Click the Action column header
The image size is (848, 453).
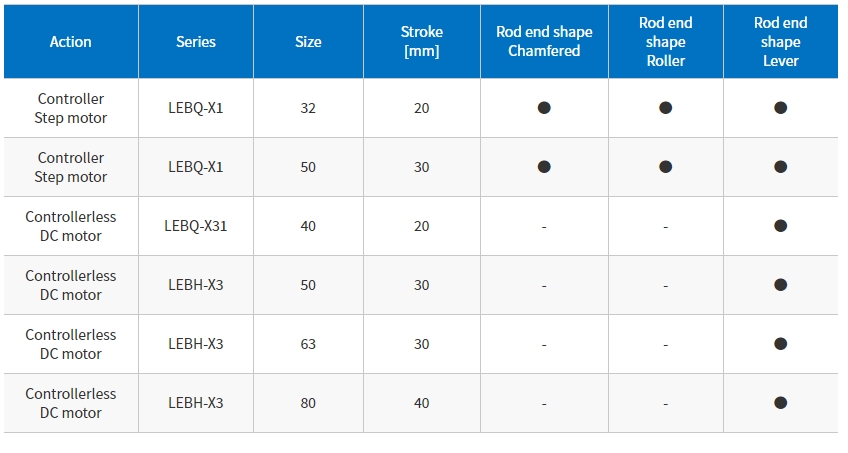click(71, 42)
